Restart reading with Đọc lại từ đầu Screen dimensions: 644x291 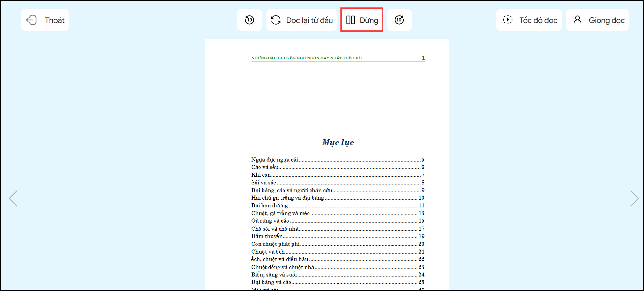[x=302, y=20]
